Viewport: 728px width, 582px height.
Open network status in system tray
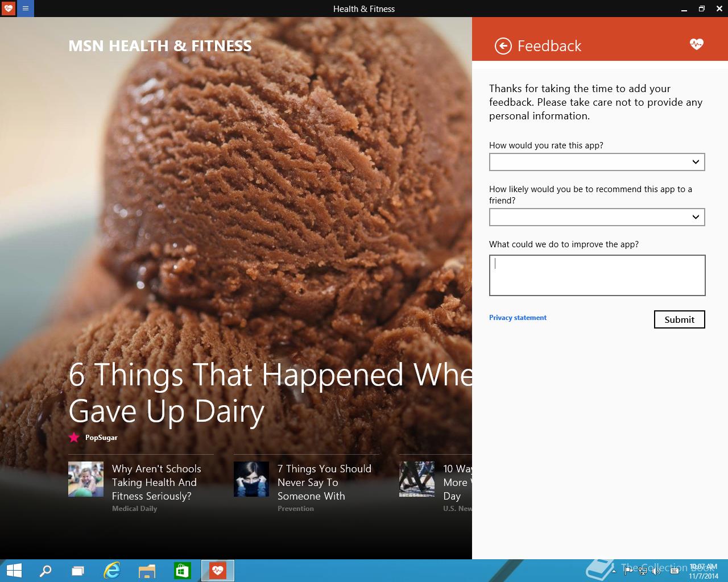643,571
